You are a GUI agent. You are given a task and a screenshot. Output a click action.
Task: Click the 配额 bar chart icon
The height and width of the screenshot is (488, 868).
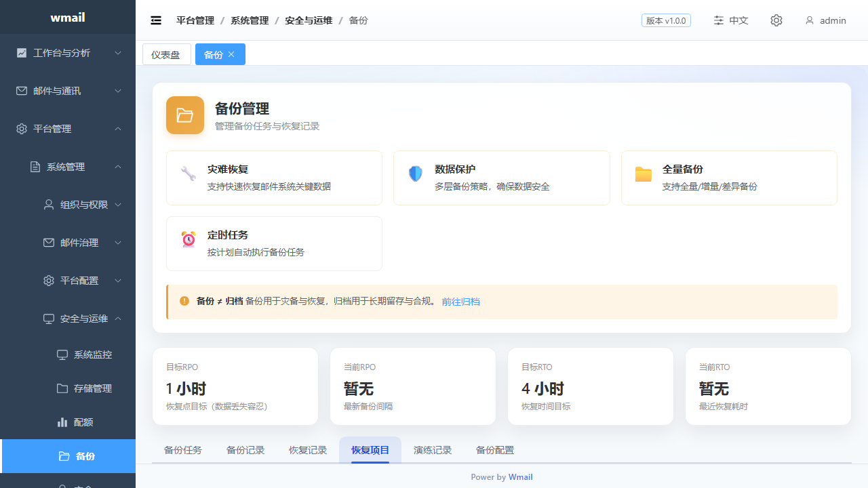(x=62, y=422)
